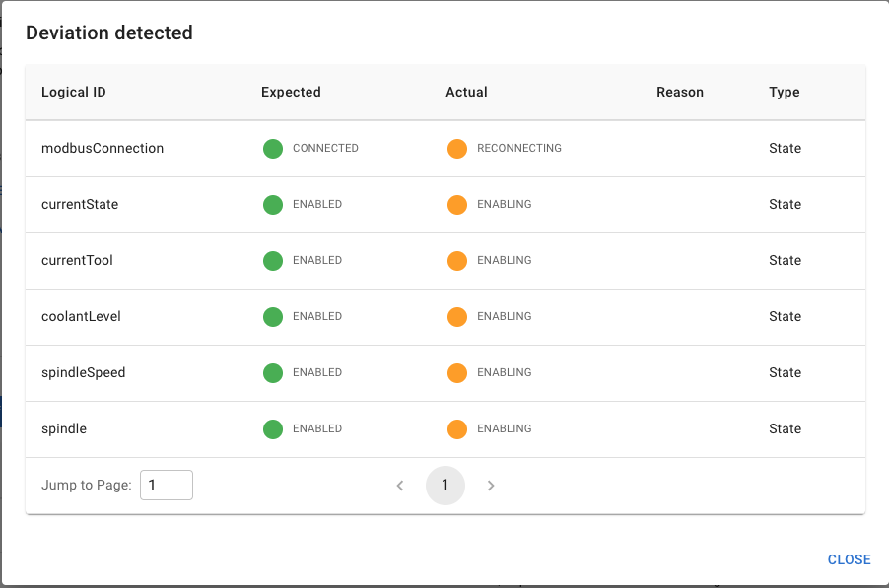Viewport: 889px width, 588px height.
Task: Click orange ENABLING dot in currentTool row
Action: coord(457,261)
